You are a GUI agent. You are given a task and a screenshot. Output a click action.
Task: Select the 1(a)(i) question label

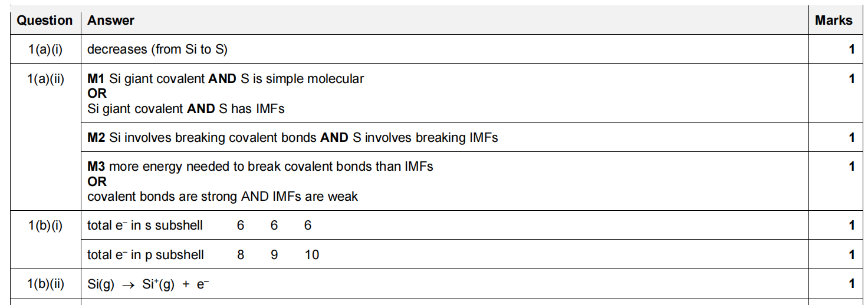click(x=45, y=49)
